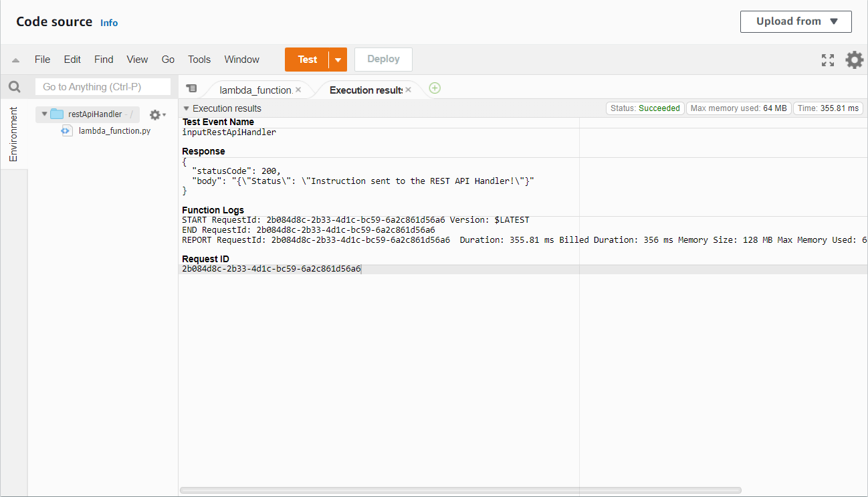Click the response body line with Instruction sent
The image size is (868, 497).
363,181
